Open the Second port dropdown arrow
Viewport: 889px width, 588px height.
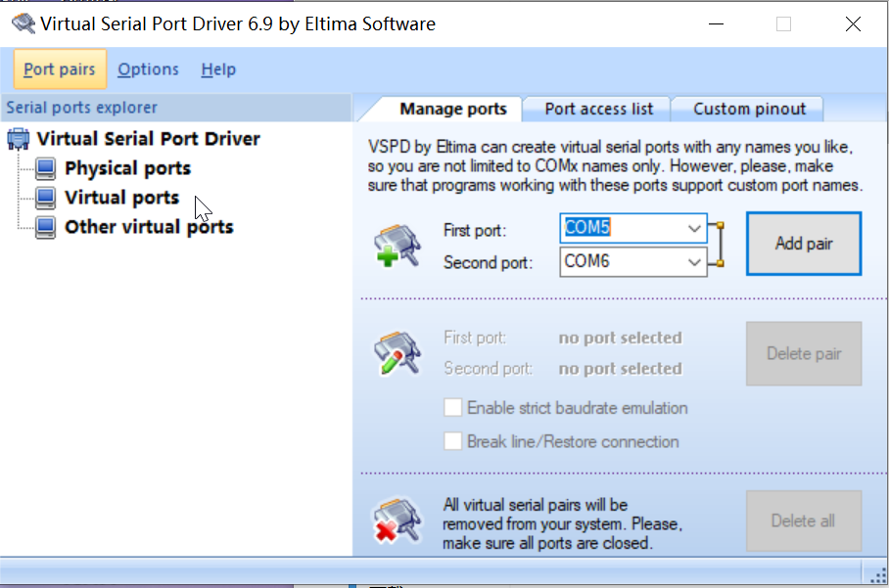coord(694,261)
